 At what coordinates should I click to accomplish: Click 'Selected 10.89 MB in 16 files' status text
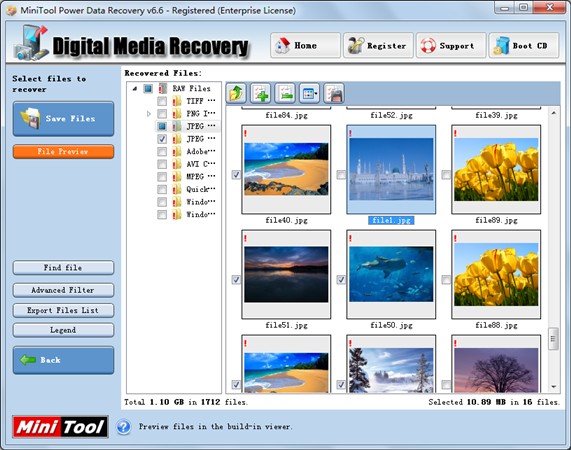point(494,402)
